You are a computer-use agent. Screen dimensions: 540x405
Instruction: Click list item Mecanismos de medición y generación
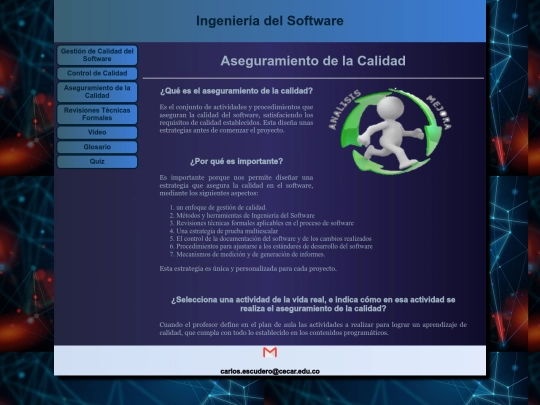251,255
